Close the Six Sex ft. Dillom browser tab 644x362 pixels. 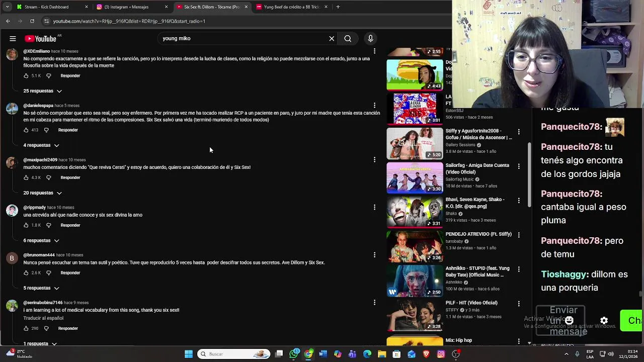246,7
